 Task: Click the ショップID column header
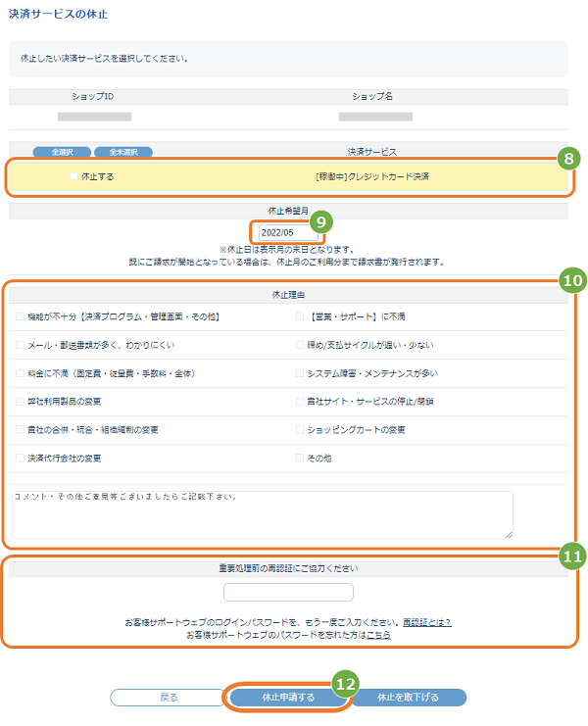(92, 96)
